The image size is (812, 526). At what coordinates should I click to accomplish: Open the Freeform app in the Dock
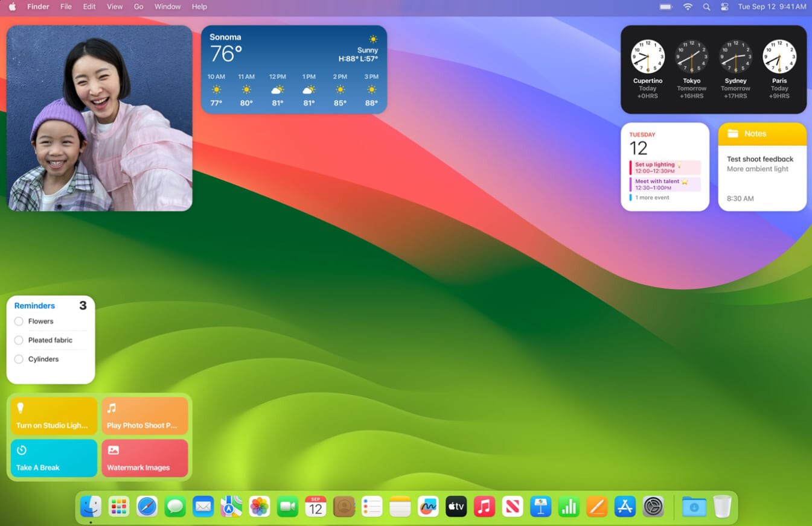[428, 507]
